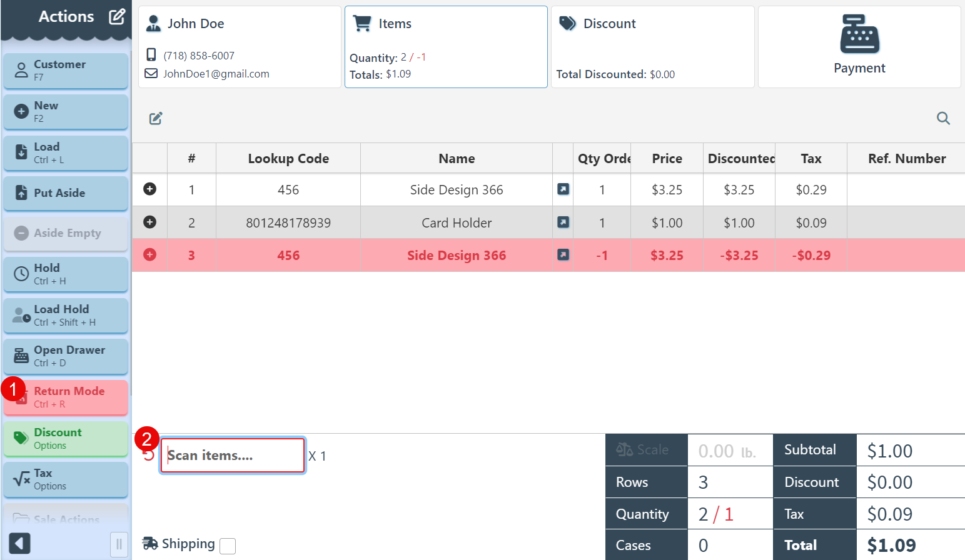Open Tax Options in sidebar

[x=66, y=479]
